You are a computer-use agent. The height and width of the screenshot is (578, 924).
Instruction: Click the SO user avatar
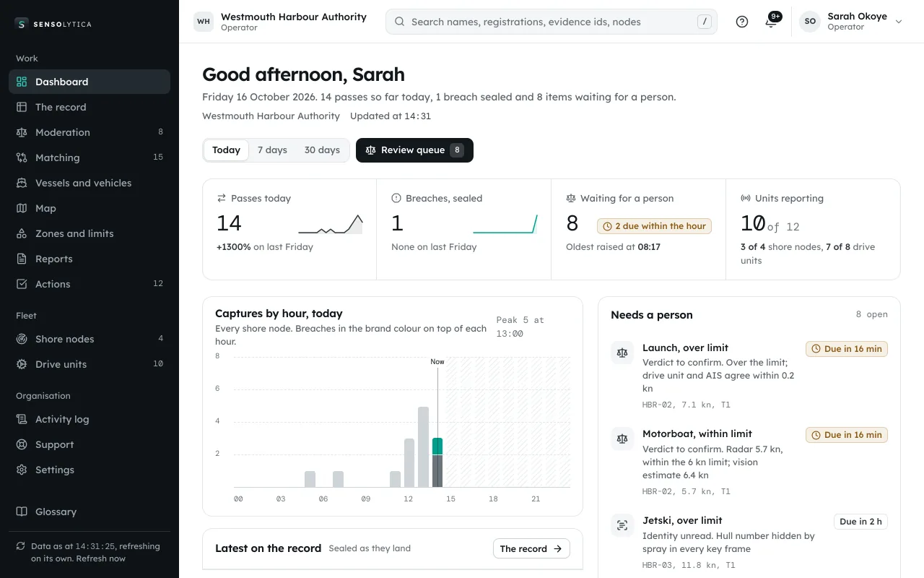[x=810, y=22]
